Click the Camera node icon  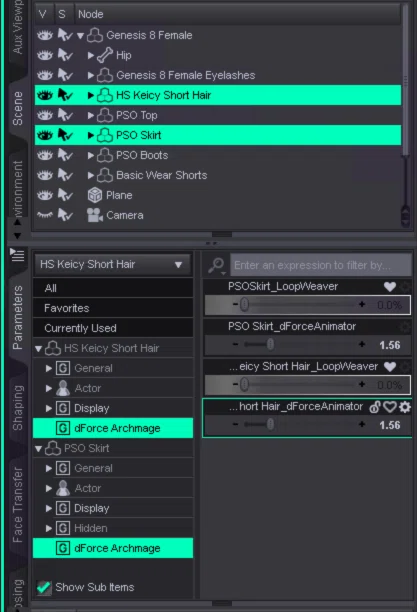(x=95, y=215)
